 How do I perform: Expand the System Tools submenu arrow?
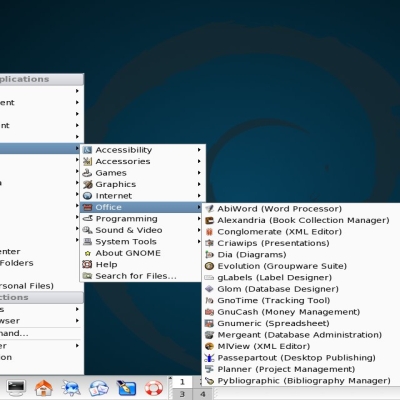(x=199, y=242)
